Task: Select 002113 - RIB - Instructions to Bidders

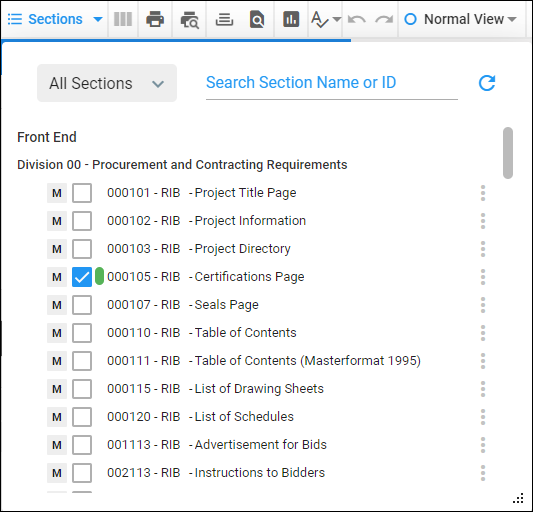Action: [216, 473]
